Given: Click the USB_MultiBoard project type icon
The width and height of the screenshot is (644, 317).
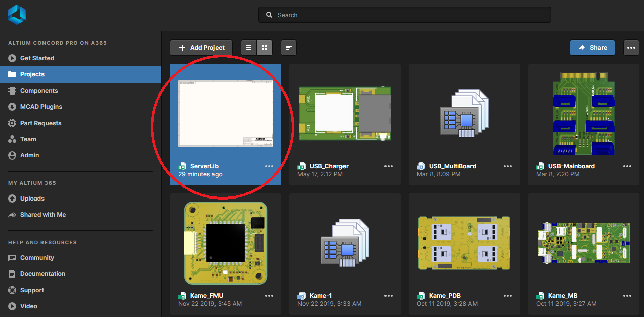Looking at the screenshot, I should (x=421, y=166).
